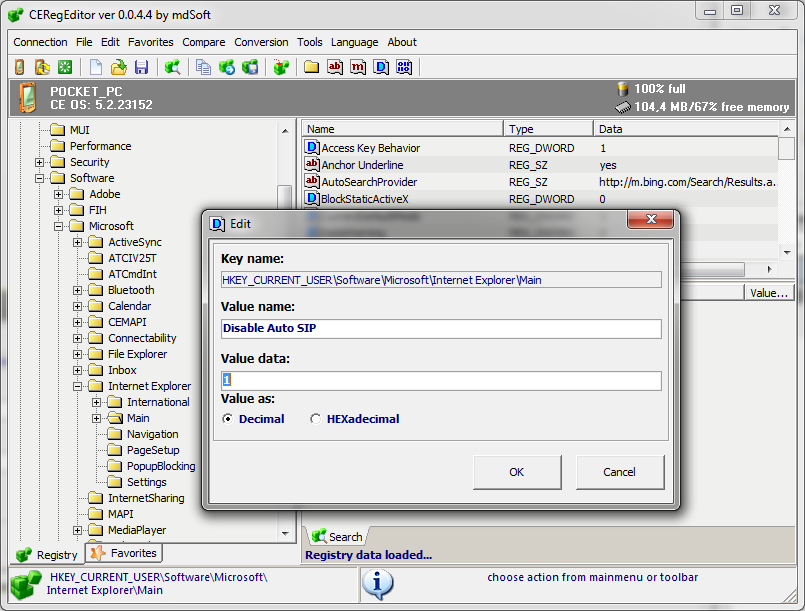The image size is (805, 611).
Task: Click the DWORD icon of Access Key Behavior
Action: (x=312, y=147)
